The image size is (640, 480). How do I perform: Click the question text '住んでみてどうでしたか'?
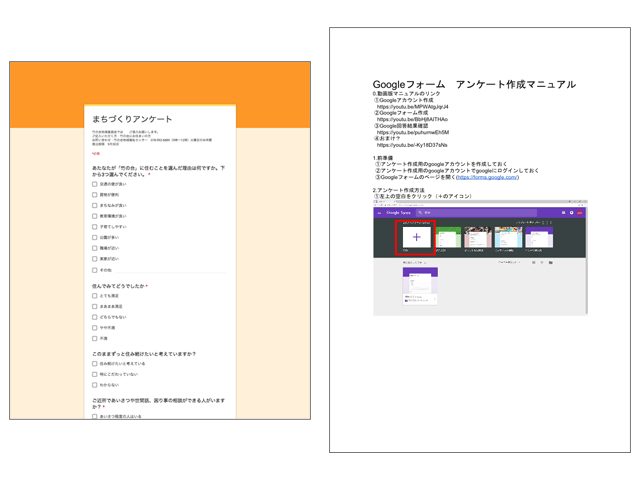click(x=118, y=286)
